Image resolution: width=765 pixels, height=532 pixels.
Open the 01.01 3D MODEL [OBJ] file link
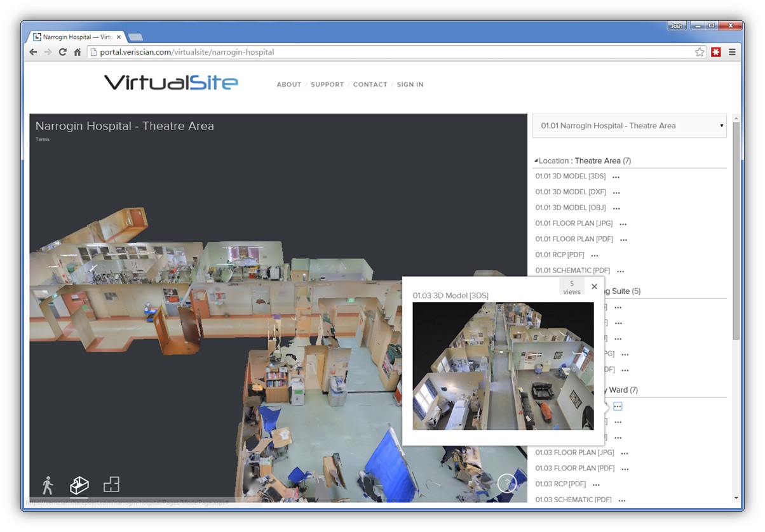coord(571,208)
